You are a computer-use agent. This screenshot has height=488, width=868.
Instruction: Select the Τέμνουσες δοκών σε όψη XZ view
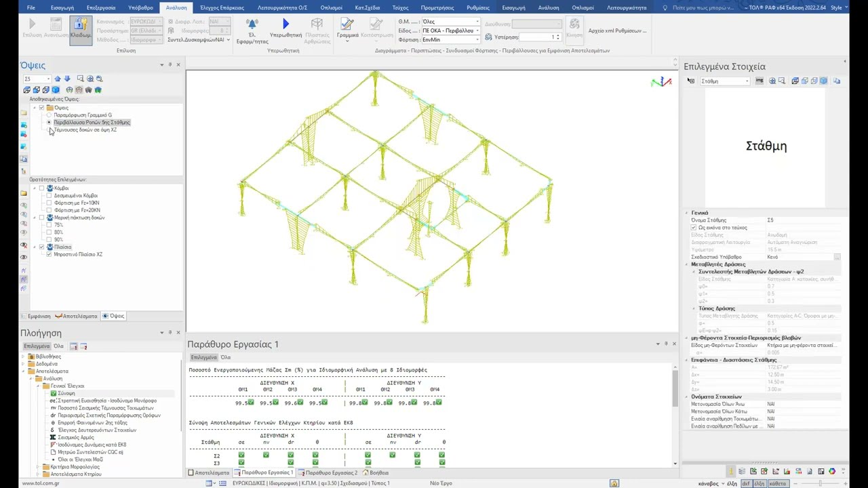pyautogui.click(x=85, y=130)
